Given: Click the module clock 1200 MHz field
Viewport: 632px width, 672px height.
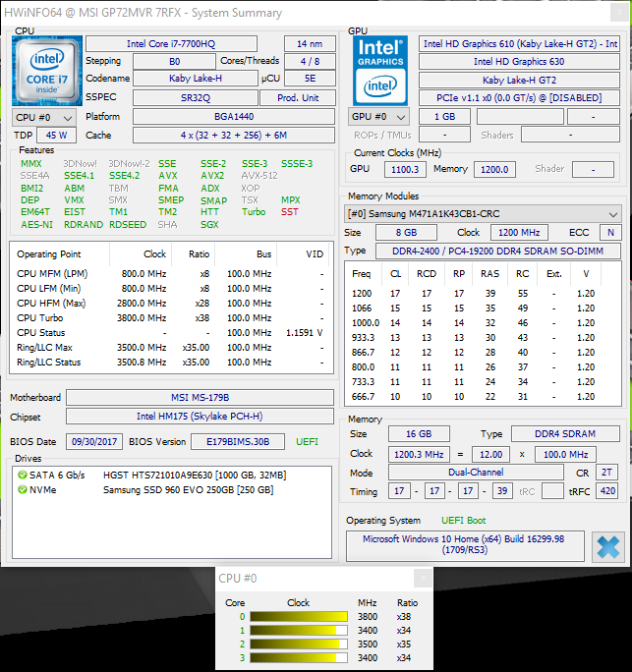Looking at the screenshot, I should pyautogui.click(x=519, y=232).
